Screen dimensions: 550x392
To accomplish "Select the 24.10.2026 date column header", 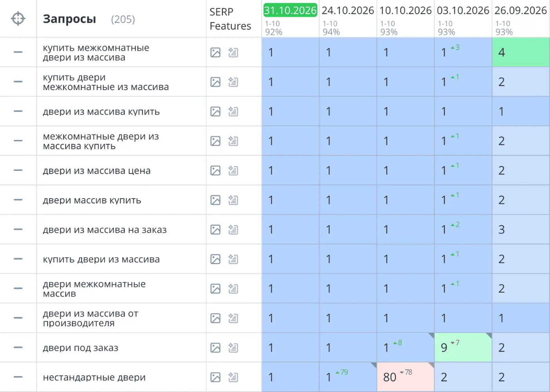I will tap(348, 10).
